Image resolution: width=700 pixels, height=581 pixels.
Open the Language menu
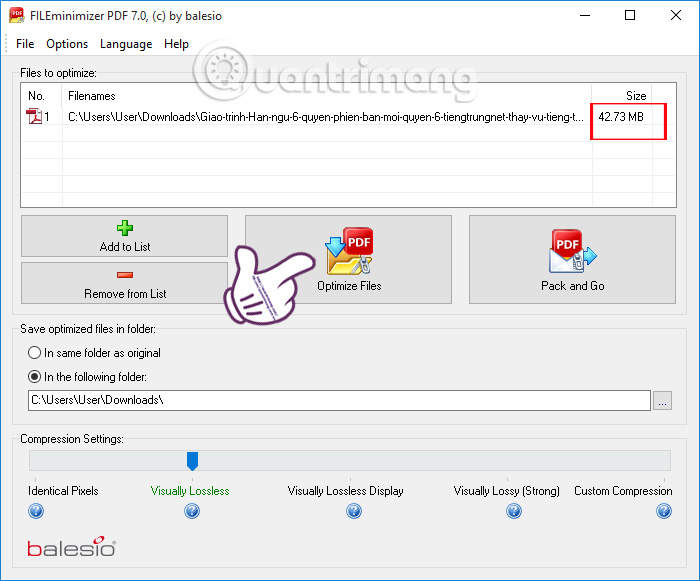126,44
